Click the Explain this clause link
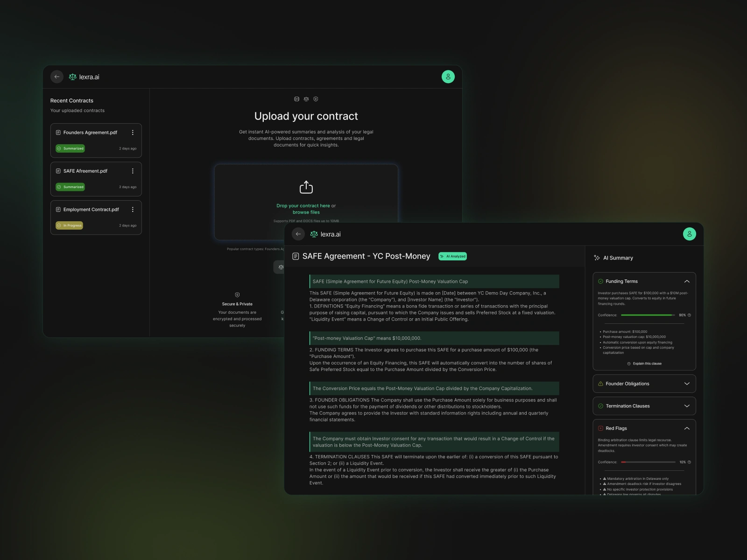747x560 pixels. tap(644, 364)
